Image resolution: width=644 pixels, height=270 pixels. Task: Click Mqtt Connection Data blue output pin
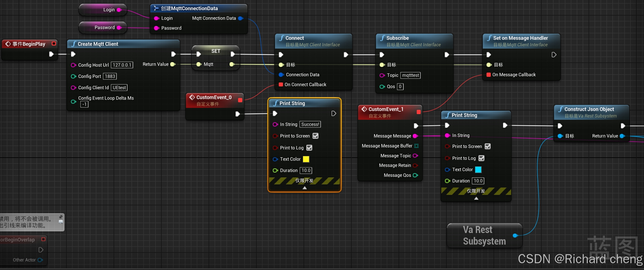tap(241, 18)
